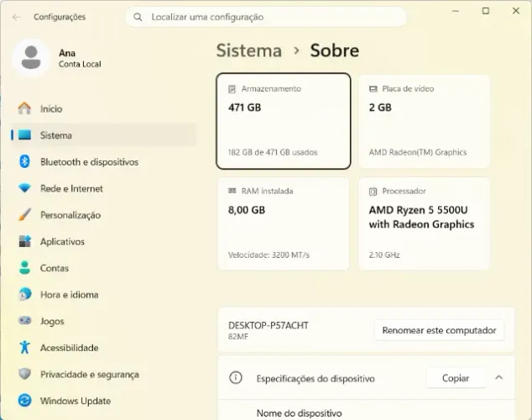Click the 82MF model text
The image size is (532, 420).
pyautogui.click(x=238, y=337)
